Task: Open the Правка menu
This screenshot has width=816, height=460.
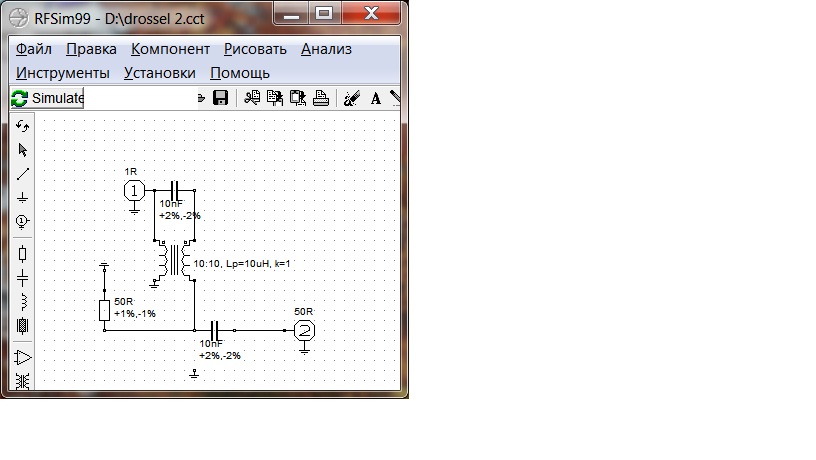Action: tap(91, 49)
